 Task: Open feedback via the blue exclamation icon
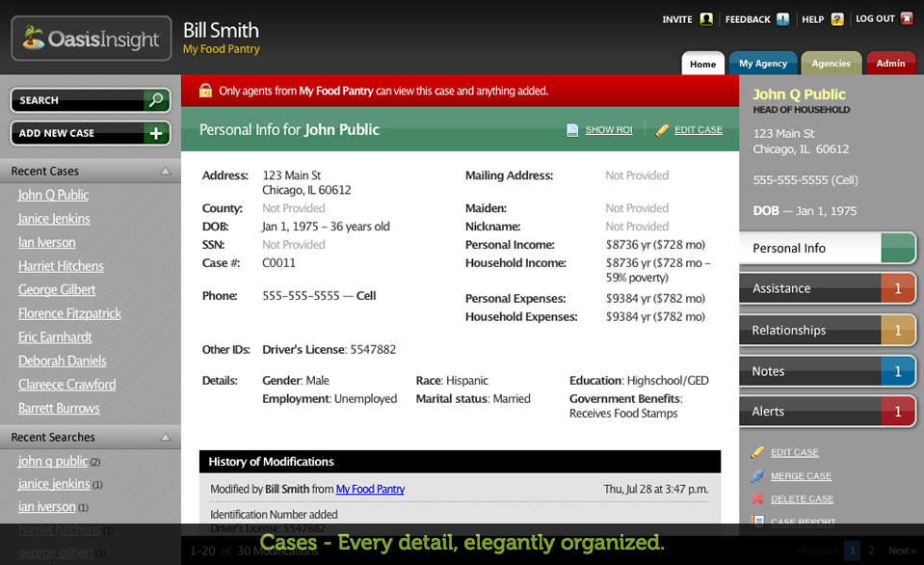click(780, 18)
